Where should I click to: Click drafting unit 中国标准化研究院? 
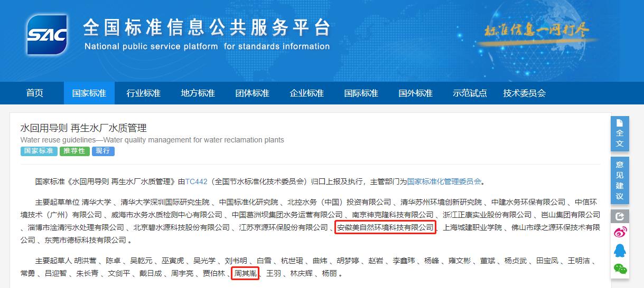pos(249,202)
